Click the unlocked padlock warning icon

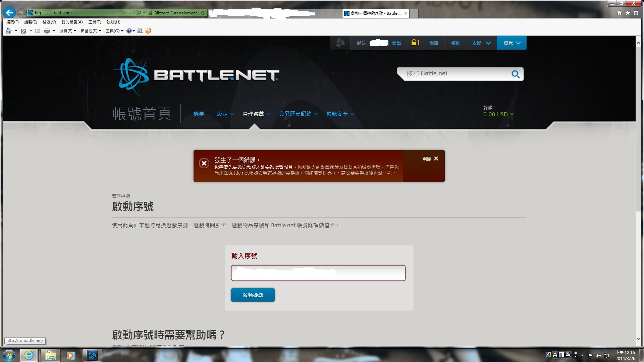coord(415,43)
